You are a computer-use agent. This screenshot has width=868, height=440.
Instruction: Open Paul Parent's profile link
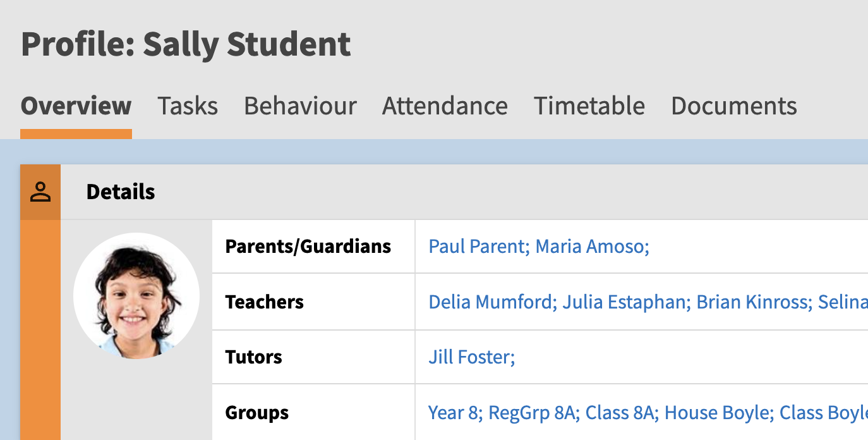[x=478, y=246]
